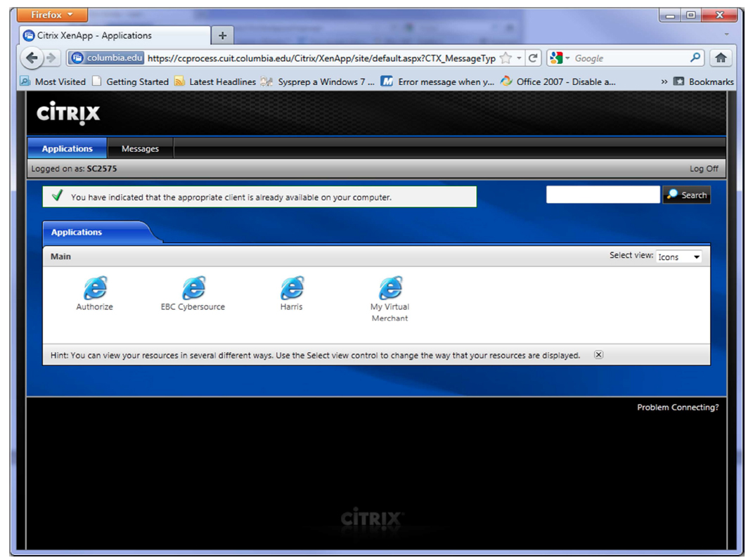
Task: Click the Search button
Action: (687, 195)
